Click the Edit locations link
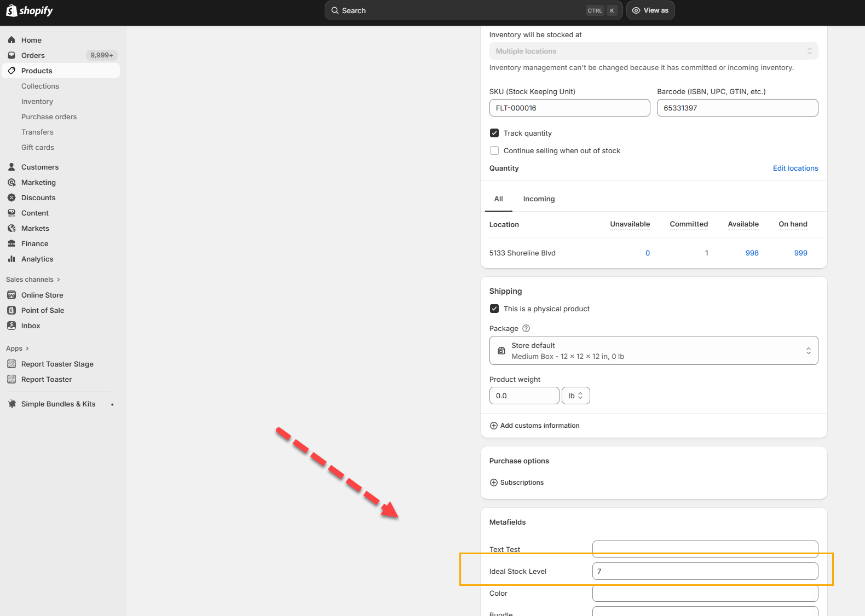Viewport: 865px width, 616px height. click(795, 168)
